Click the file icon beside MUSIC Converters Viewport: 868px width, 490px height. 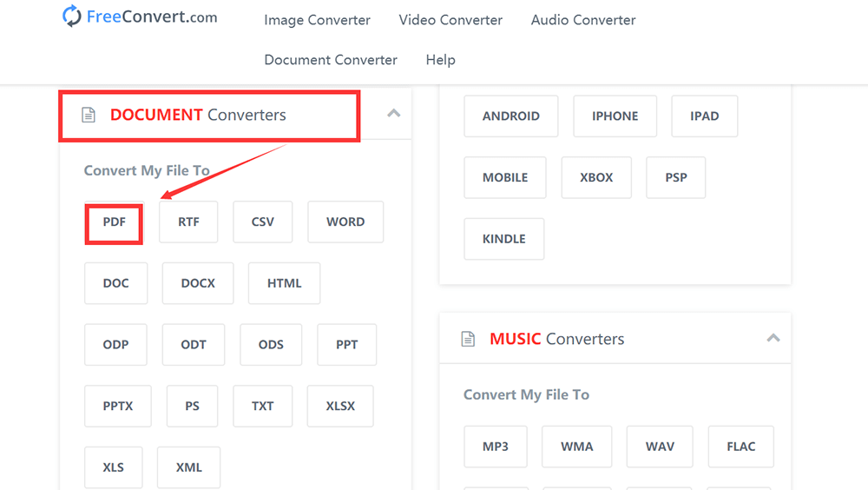468,339
